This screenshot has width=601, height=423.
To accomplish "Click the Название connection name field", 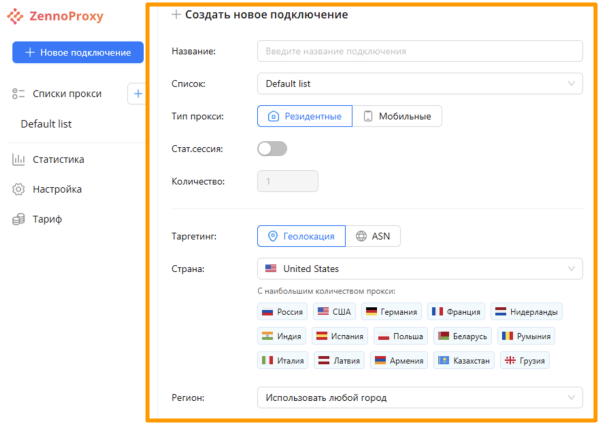I will [x=419, y=51].
